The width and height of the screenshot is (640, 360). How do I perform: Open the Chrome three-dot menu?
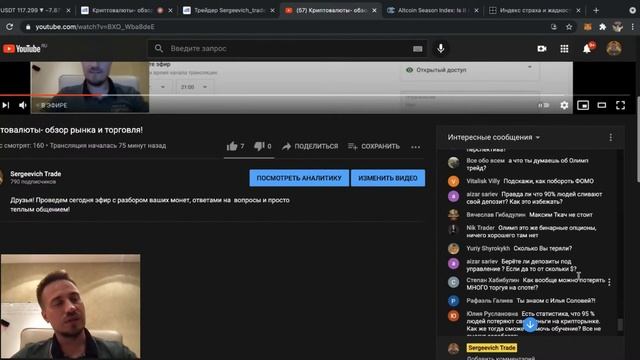tap(633, 27)
